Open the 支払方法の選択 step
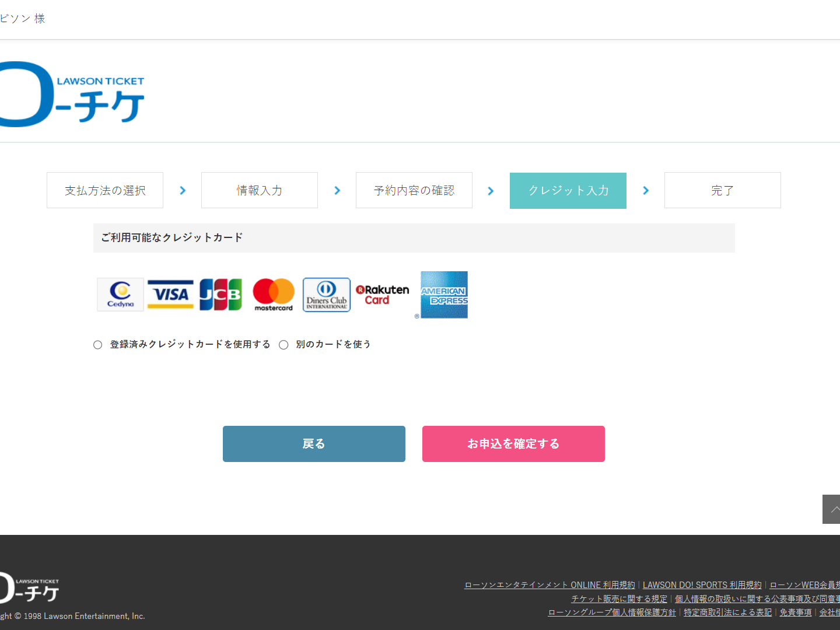The height and width of the screenshot is (630, 840). tap(105, 190)
